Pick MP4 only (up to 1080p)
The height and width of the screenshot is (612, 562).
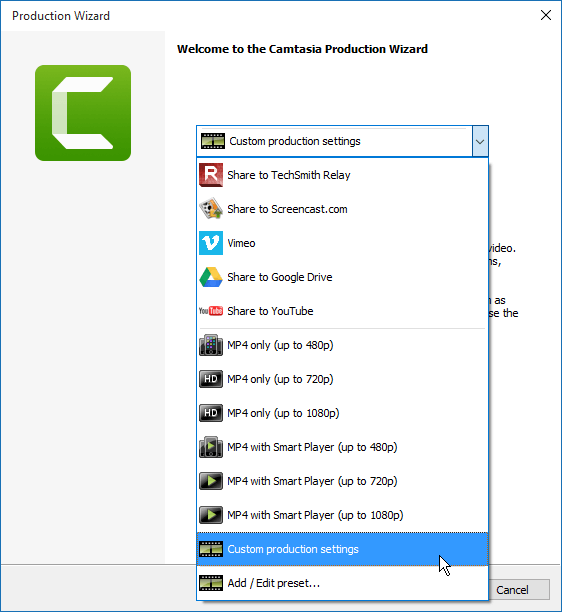[x=342, y=413]
